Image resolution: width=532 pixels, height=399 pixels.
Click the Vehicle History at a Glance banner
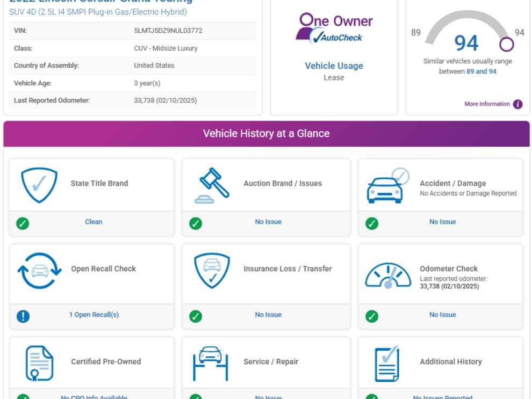click(x=267, y=134)
